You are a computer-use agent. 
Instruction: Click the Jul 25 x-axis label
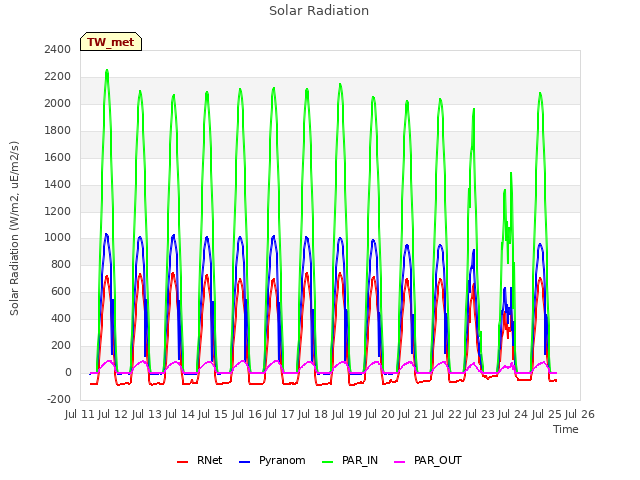pyautogui.click(x=546, y=414)
